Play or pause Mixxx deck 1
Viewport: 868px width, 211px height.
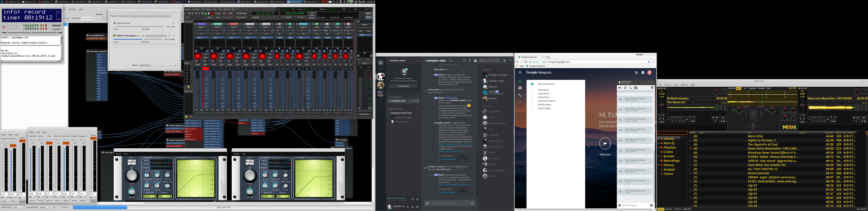[x=722, y=121]
